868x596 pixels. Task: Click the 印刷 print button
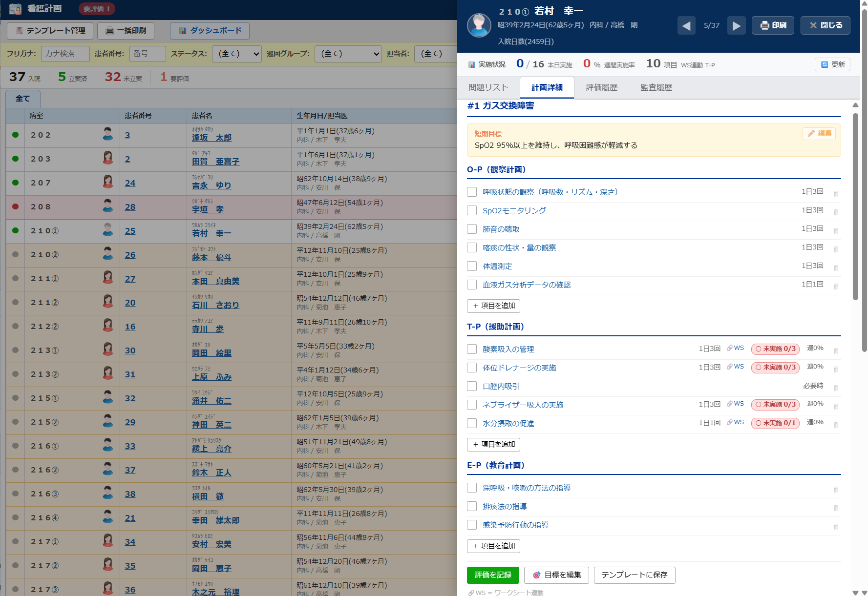coord(773,25)
